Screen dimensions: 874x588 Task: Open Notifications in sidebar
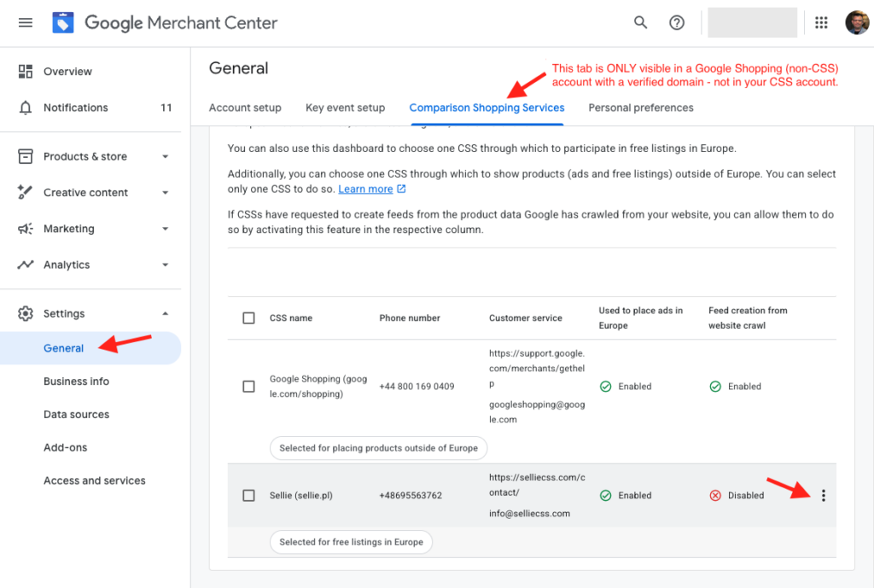tap(76, 108)
